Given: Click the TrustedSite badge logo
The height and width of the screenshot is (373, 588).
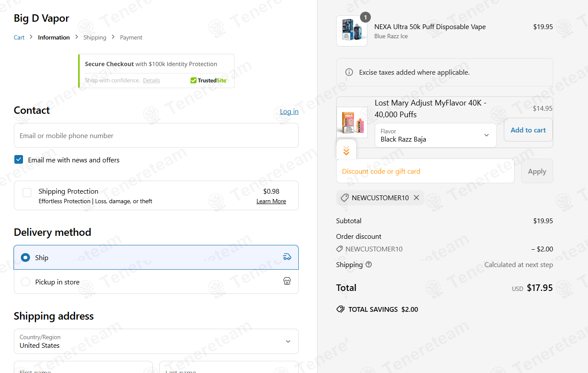Looking at the screenshot, I should [209, 80].
